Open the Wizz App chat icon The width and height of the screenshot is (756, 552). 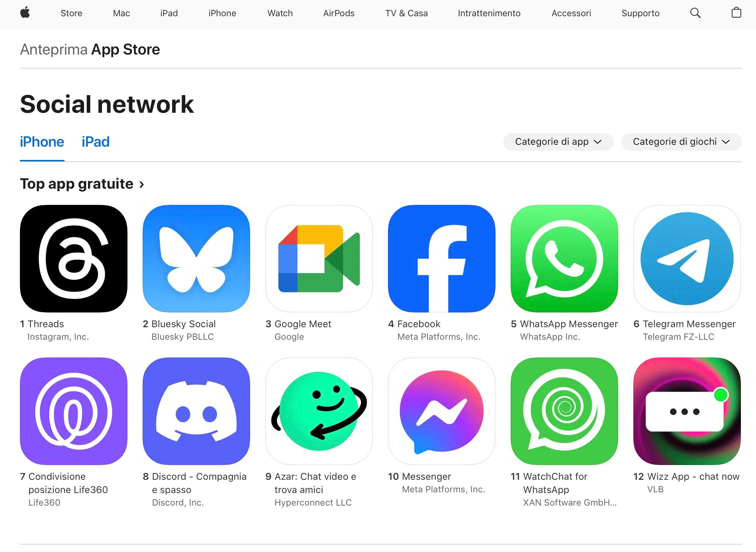point(687,411)
